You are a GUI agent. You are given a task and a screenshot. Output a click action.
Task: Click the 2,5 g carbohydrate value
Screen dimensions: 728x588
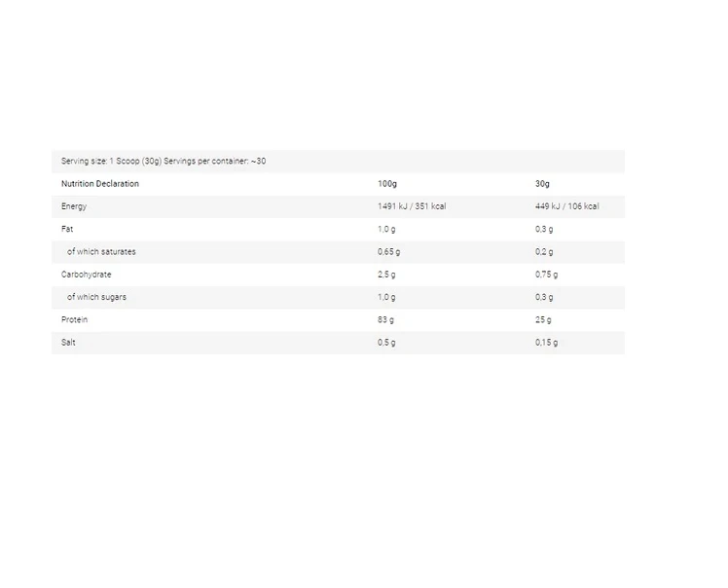(x=386, y=275)
